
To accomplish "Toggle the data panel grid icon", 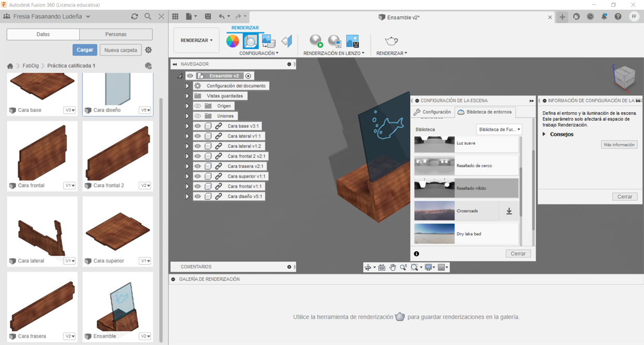I will [x=175, y=17].
